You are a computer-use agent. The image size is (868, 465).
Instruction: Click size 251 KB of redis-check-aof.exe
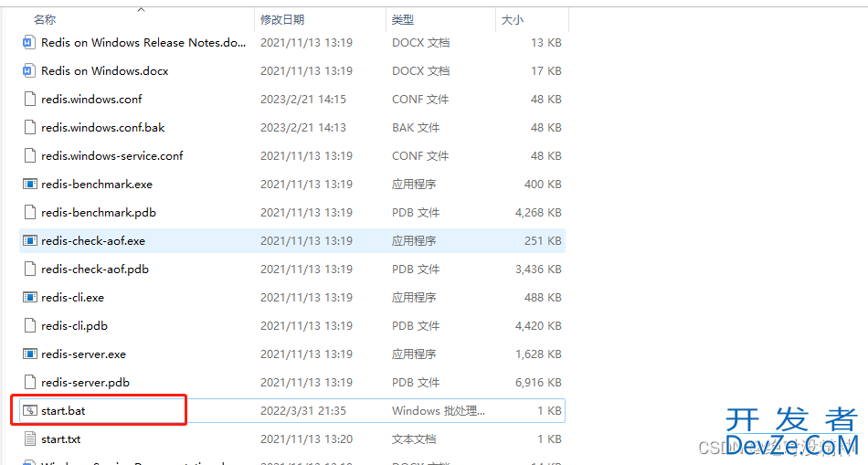click(x=543, y=240)
